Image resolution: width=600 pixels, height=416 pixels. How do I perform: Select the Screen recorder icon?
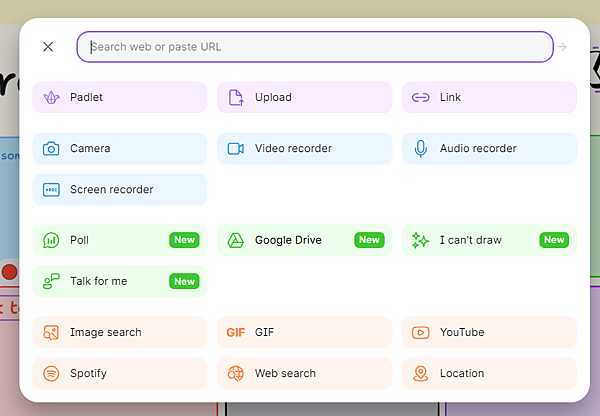51,190
